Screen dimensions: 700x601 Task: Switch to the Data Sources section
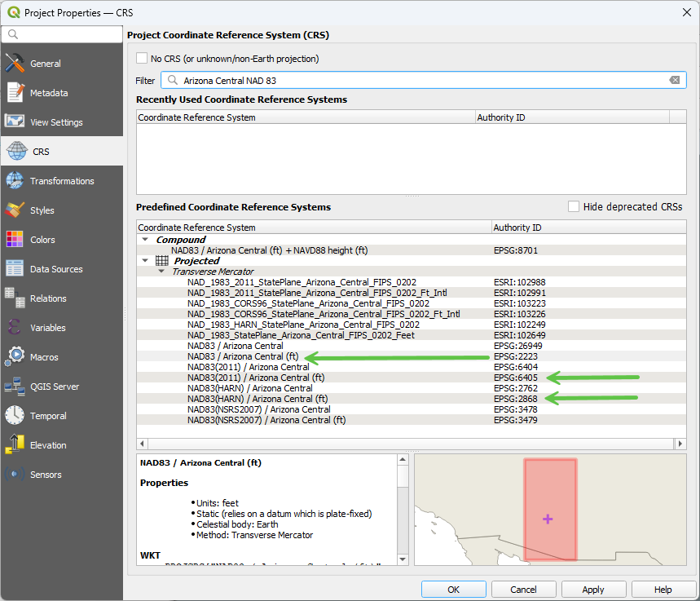pyautogui.click(x=55, y=269)
